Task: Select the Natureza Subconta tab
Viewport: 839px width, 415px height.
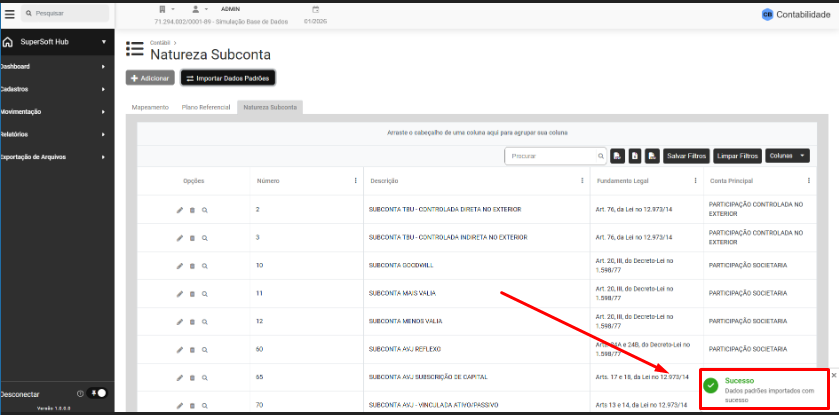Action: [x=270, y=107]
